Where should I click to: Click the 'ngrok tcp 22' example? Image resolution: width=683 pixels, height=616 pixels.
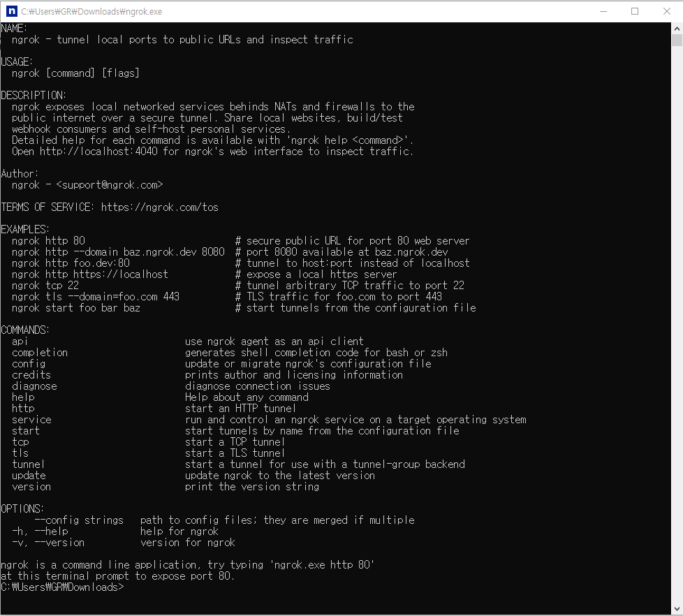(x=45, y=286)
